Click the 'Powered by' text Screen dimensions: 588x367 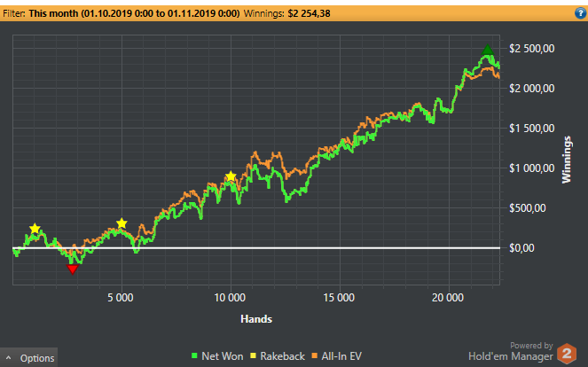531,345
